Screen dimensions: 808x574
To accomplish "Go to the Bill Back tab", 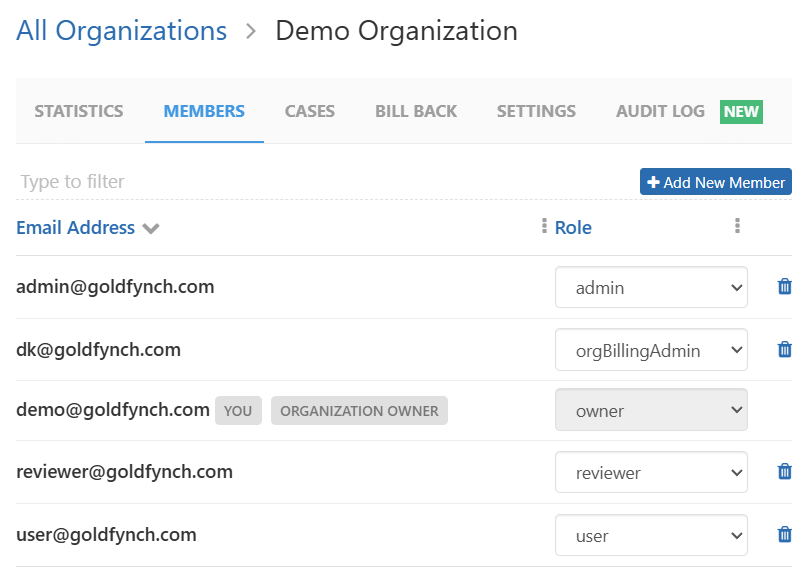I will (416, 111).
